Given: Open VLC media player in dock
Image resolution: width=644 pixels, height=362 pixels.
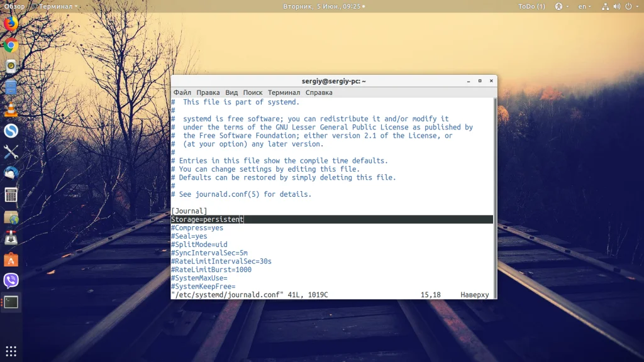Looking at the screenshot, I should (x=11, y=109).
